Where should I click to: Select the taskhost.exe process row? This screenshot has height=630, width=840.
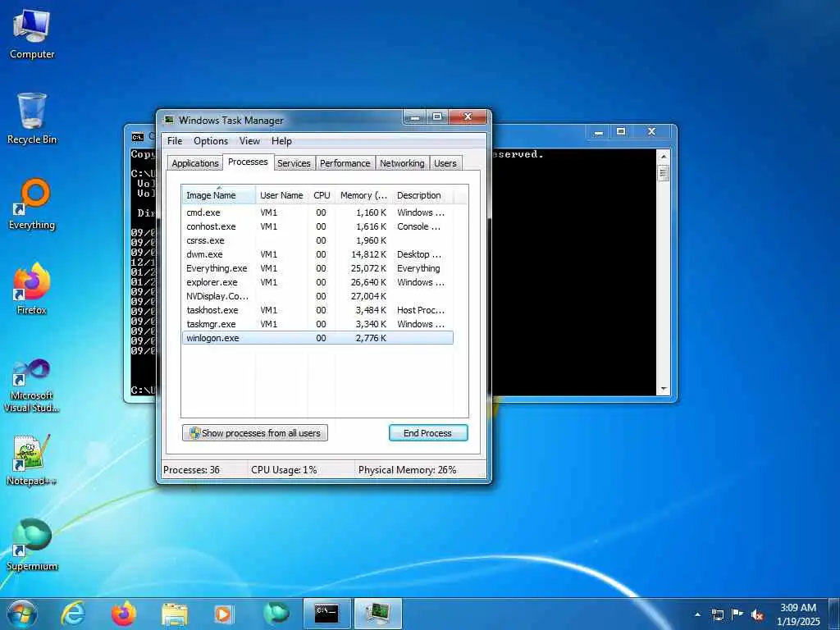[x=317, y=310]
